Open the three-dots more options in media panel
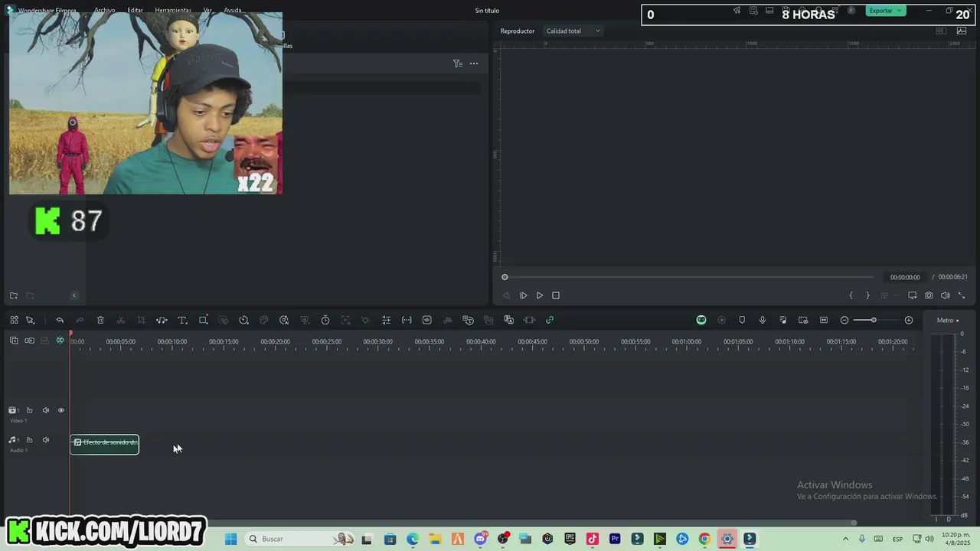 point(474,64)
